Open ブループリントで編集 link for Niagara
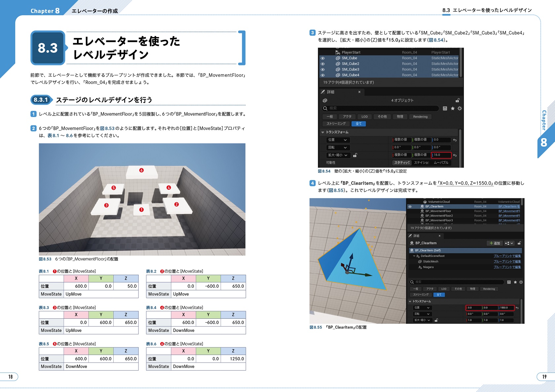Screen dimensions: 555x392 click(507, 267)
